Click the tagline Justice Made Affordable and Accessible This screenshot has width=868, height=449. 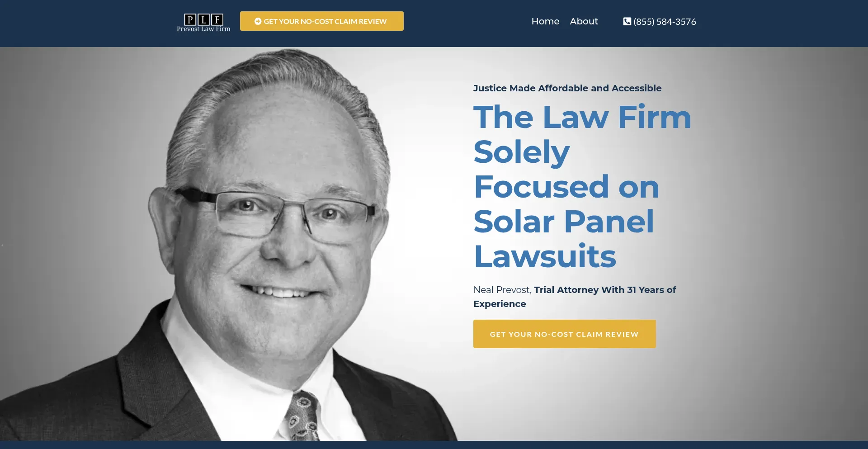(x=567, y=88)
